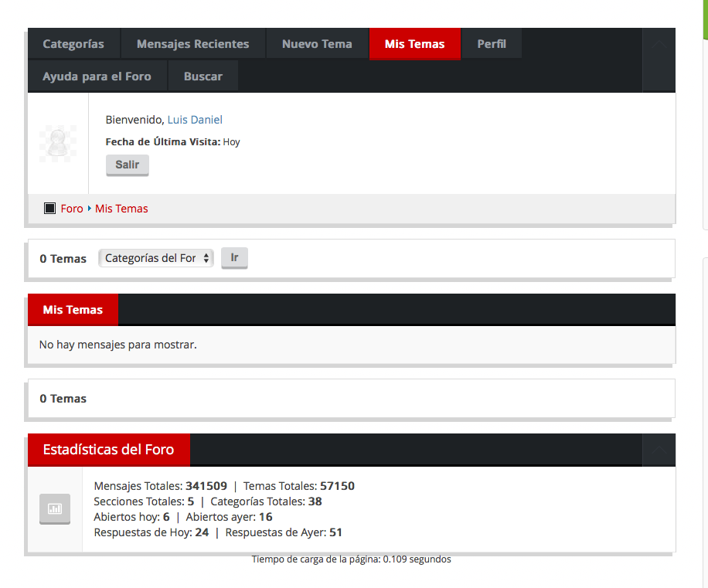Screen dimensions: 708x588
Task: Go to the Perfil tab
Action: tap(492, 44)
